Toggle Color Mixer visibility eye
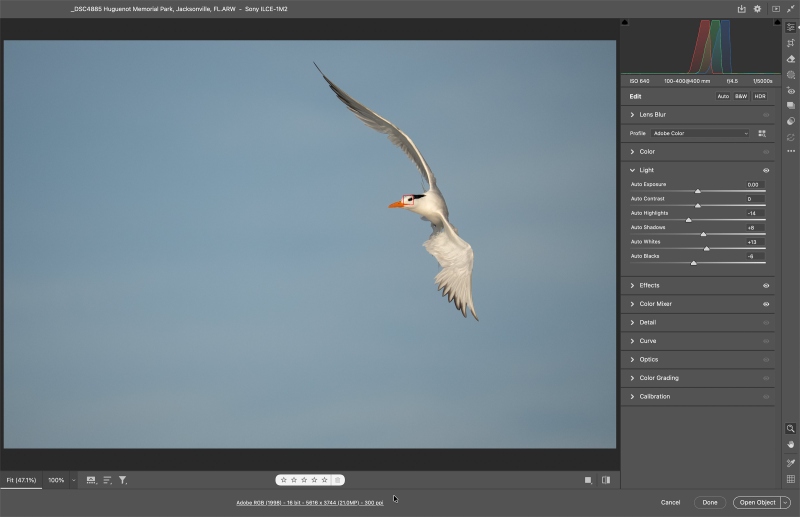The image size is (800, 517). click(x=766, y=304)
